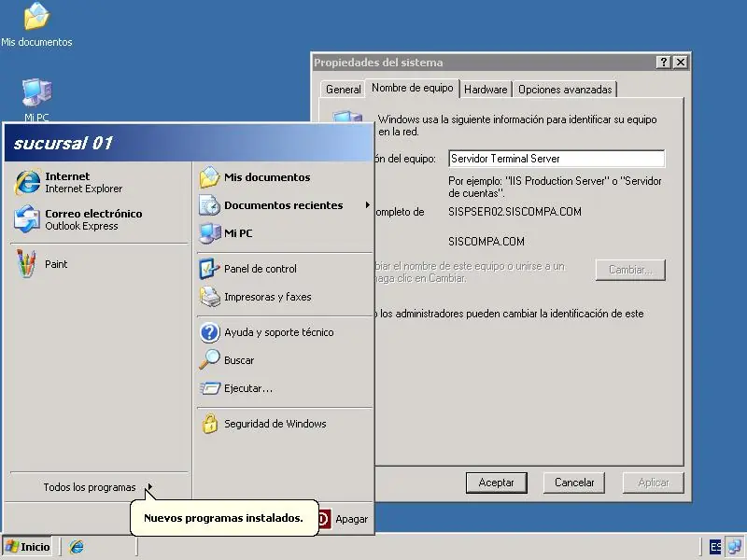Select Mis documentos desktop icon
The height and width of the screenshot is (560, 747).
click(36, 25)
